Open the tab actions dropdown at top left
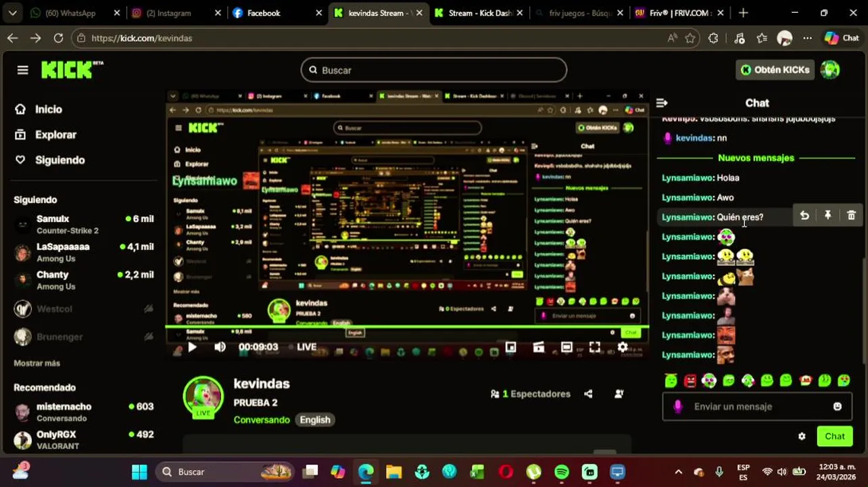Screen dimensions: 868x487 12,13
